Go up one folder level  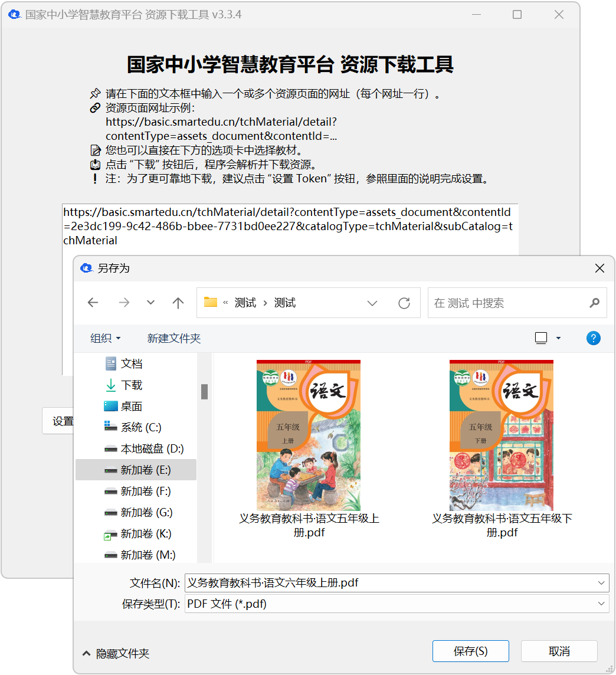click(178, 303)
